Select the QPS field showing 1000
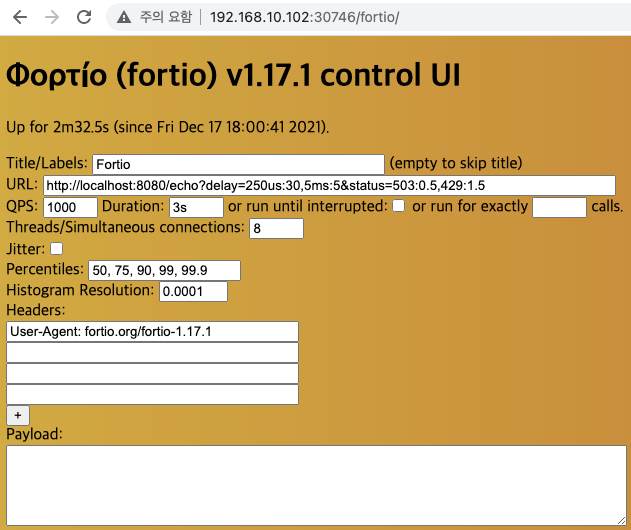 70,207
